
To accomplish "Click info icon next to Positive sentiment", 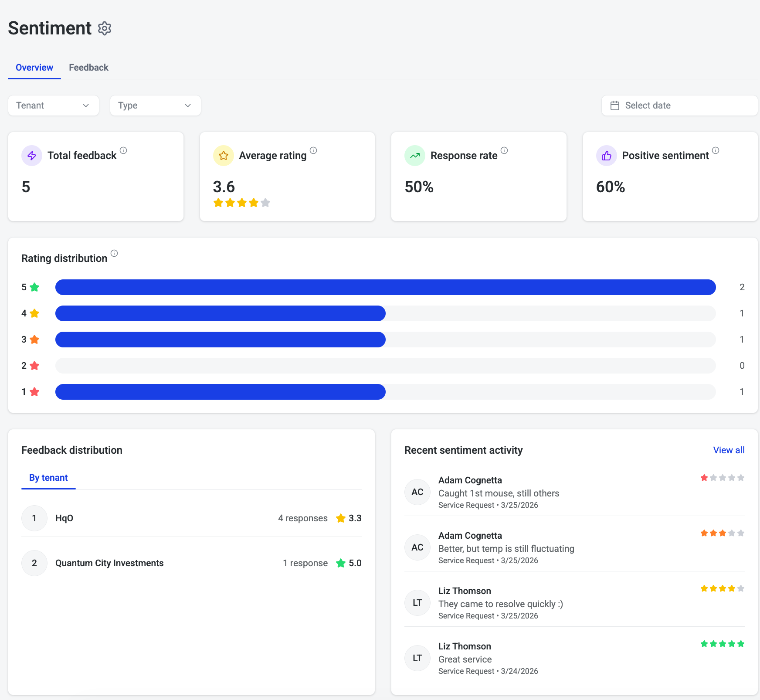I will pyautogui.click(x=716, y=150).
